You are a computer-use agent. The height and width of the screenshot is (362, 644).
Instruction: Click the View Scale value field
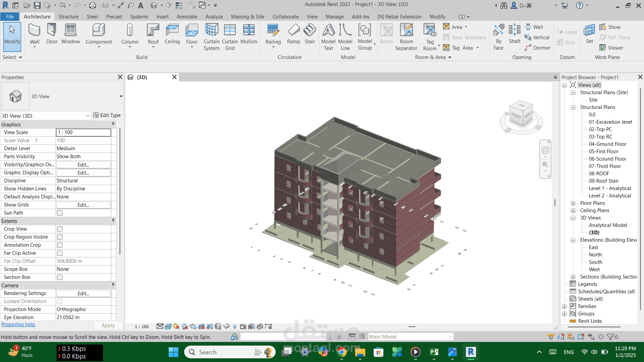coord(83,132)
